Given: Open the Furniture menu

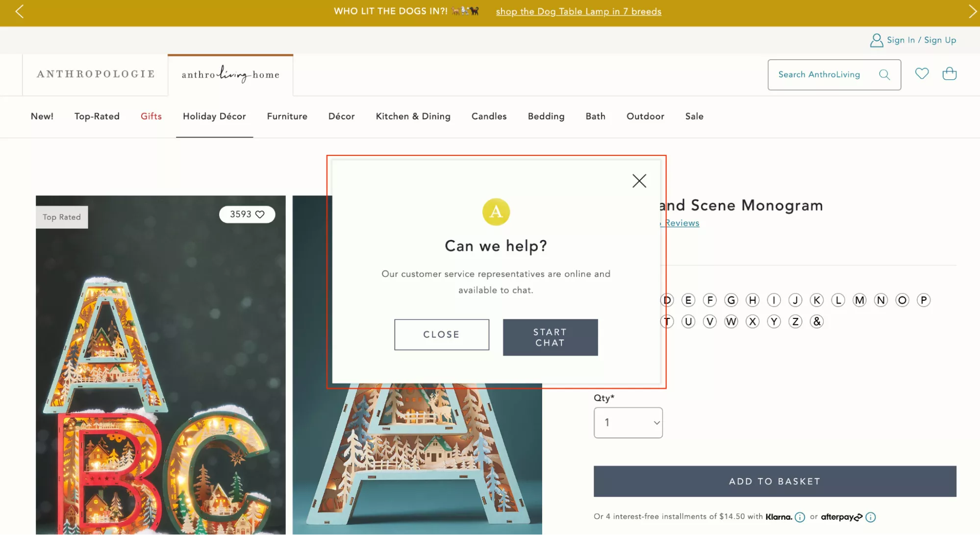Looking at the screenshot, I should (287, 116).
